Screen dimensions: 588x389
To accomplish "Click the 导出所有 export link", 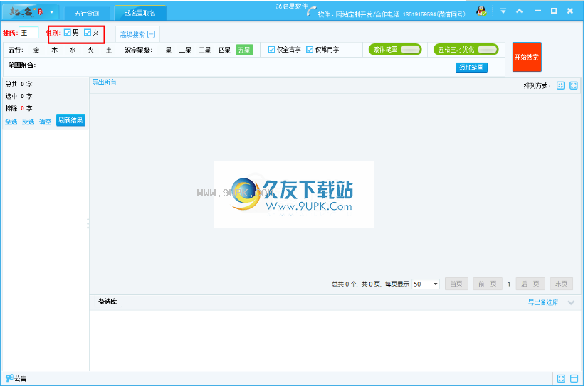I will 104,82.
